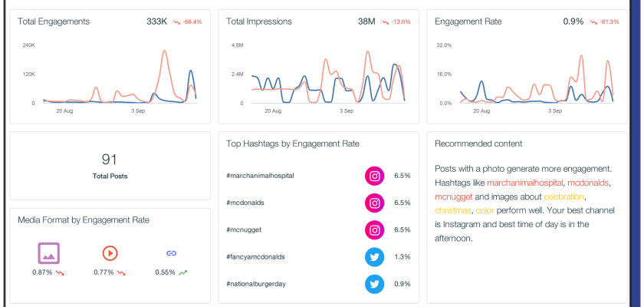This screenshot has height=307, width=644.
Task: Select the video play media format icon
Action: 110,253
